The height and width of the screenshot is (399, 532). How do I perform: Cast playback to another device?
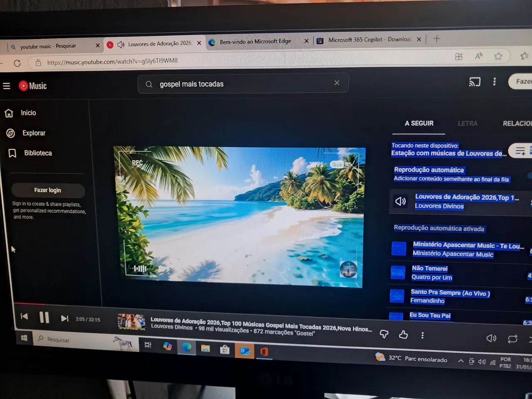coord(474,82)
